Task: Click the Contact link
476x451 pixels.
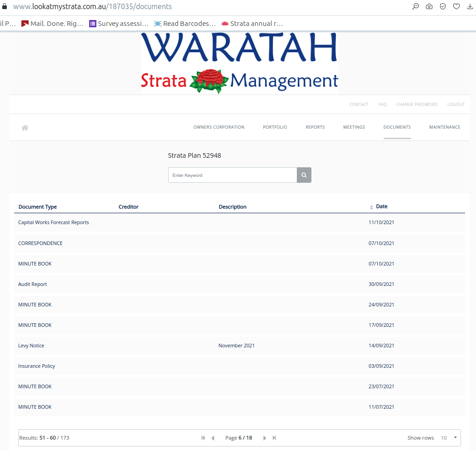Action: point(359,105)
